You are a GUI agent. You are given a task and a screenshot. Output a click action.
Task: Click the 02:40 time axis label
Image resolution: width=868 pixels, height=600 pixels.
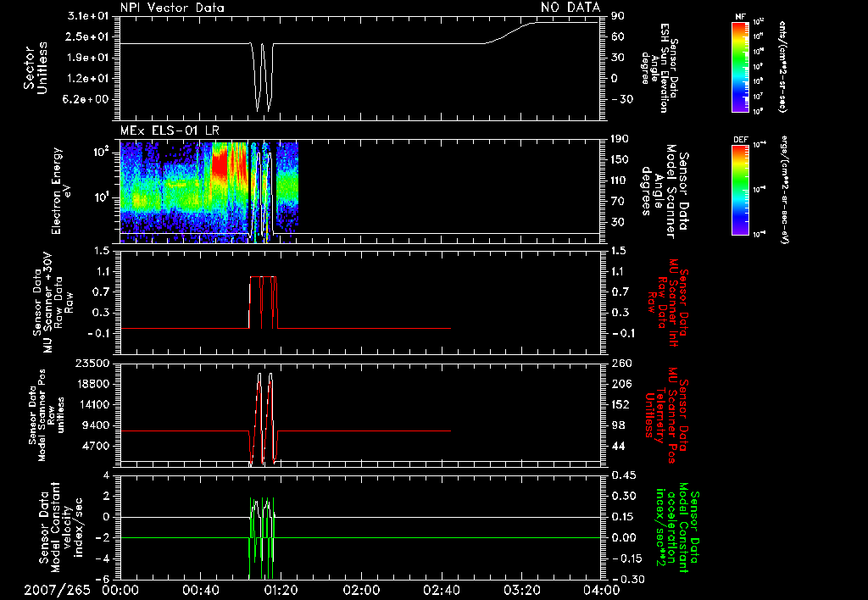click(x=441, y=590)
